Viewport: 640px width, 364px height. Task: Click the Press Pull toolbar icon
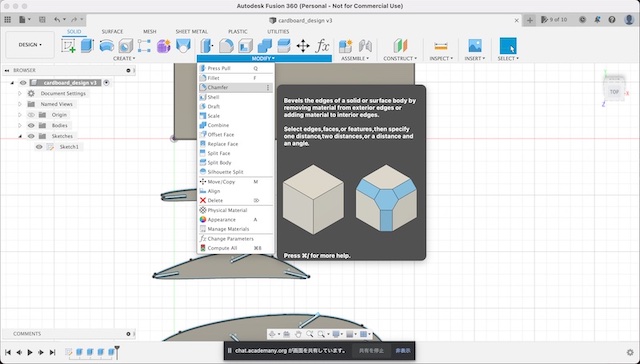207,46
